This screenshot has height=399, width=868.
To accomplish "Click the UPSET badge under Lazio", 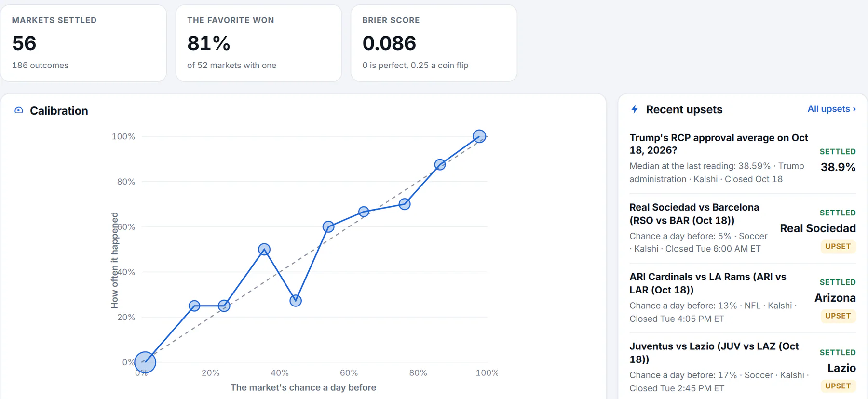I will 838,386.
